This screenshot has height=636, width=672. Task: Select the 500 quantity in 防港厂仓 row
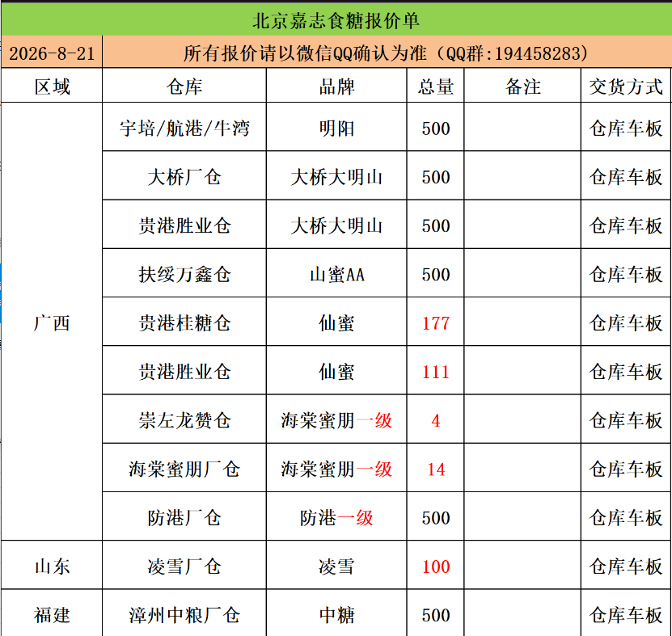click(435, 517)
